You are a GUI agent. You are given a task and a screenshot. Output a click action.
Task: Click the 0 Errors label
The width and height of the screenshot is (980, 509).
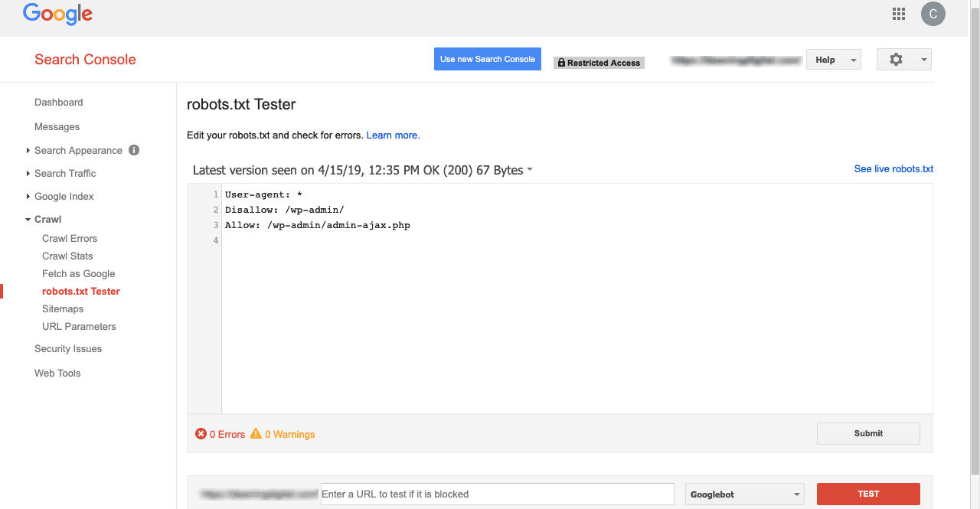[x=227, y=435]
